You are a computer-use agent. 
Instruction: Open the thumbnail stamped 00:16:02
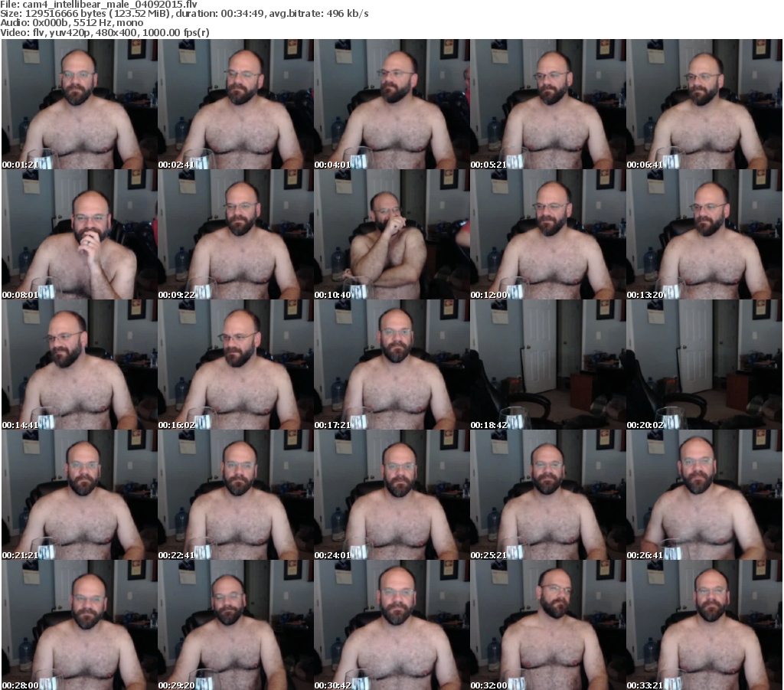[x=236, y=365]
